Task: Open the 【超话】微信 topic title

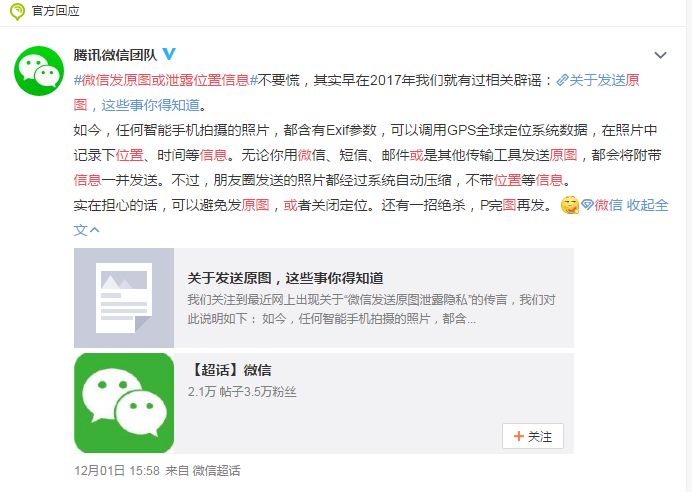Action: pos(230,370)
